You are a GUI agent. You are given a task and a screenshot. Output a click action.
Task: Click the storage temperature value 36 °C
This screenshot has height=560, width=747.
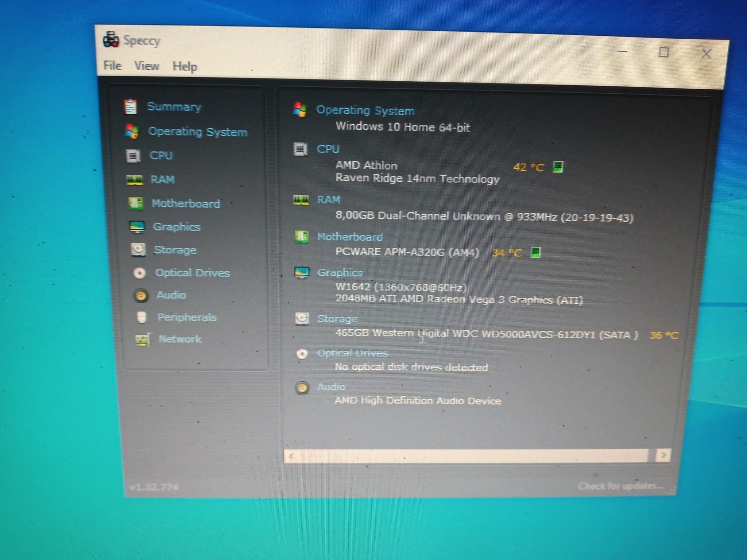tap(664, 335)
